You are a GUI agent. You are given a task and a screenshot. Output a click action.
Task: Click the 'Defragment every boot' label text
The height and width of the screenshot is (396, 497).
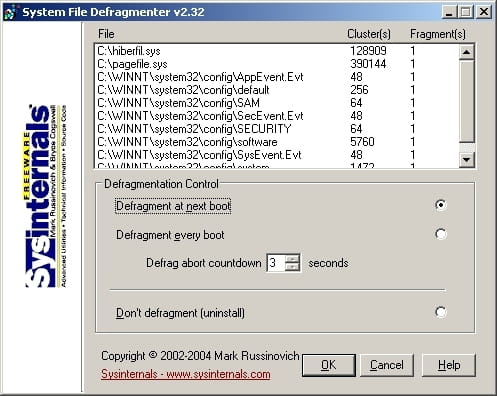click(x=170, y=235)
